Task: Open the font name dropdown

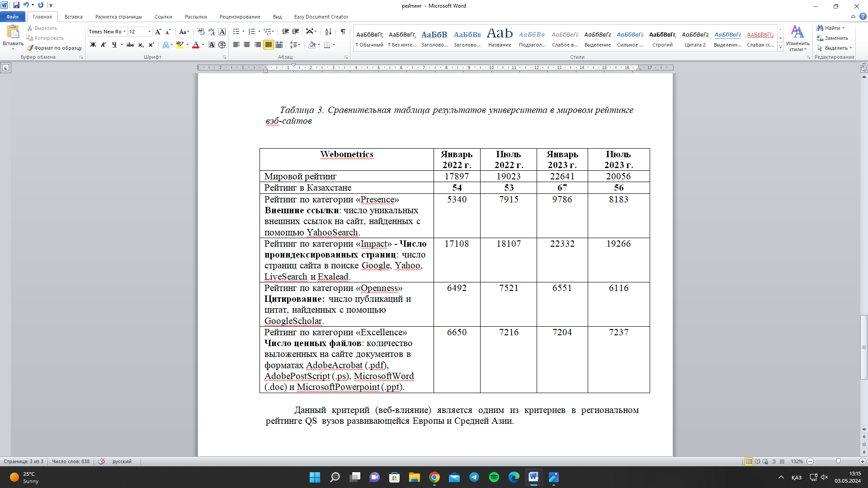Action: [124, 32]
